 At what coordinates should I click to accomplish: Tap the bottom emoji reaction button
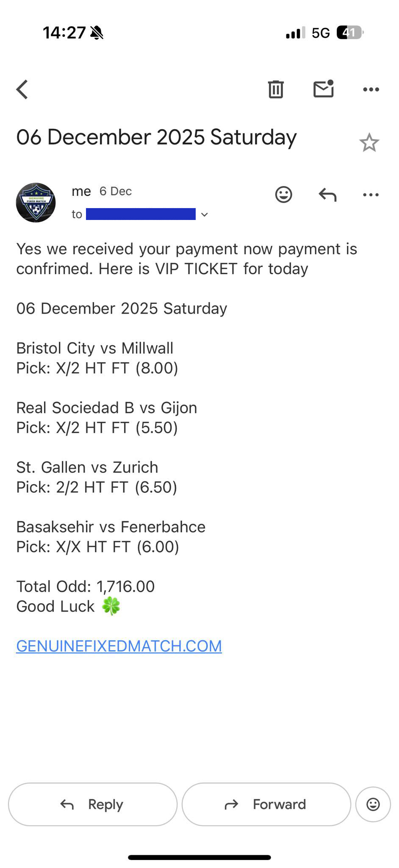(x=373, y=804)
